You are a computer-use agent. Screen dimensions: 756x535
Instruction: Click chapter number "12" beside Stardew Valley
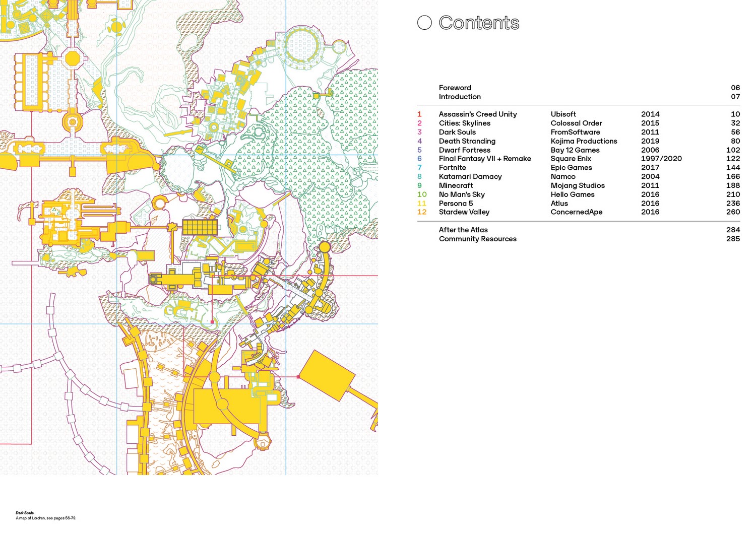click(422, 212)
